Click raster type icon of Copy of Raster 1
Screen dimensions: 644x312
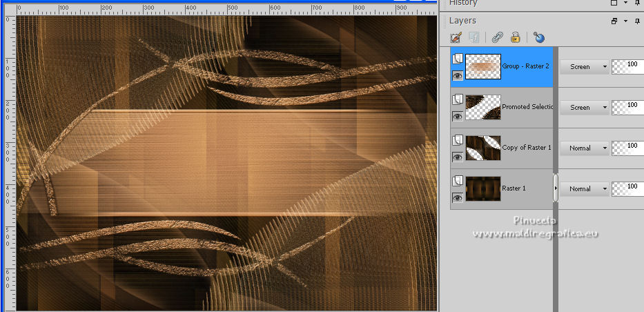[x=458, y=140]
